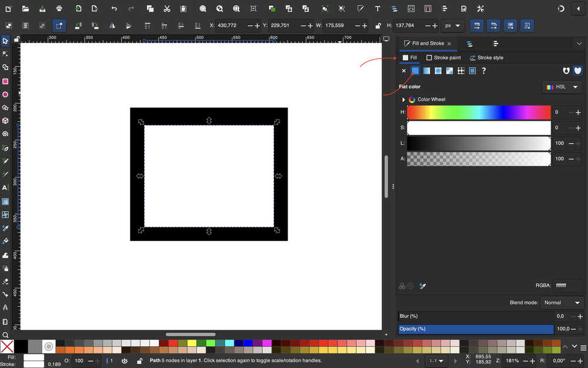Toggle current layer visibility eye
Viewport: 588px width, 368px height.
tap(125, 361)
